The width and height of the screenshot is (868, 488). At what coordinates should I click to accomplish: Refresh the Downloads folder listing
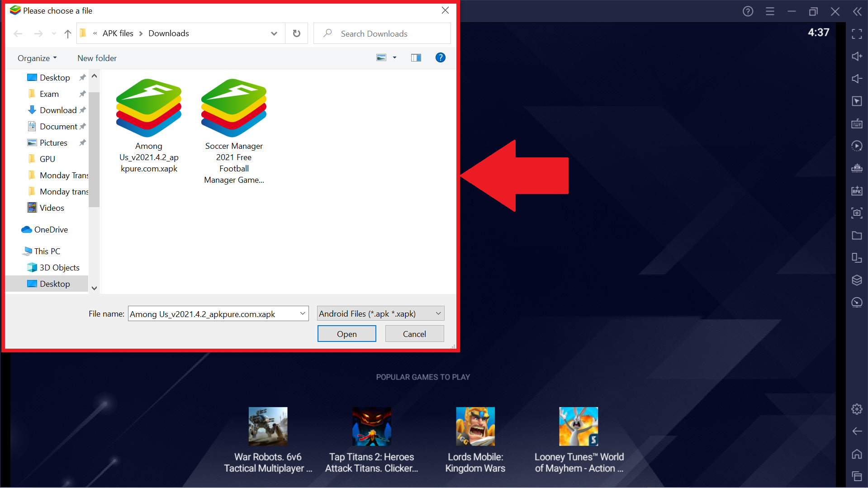297,33
